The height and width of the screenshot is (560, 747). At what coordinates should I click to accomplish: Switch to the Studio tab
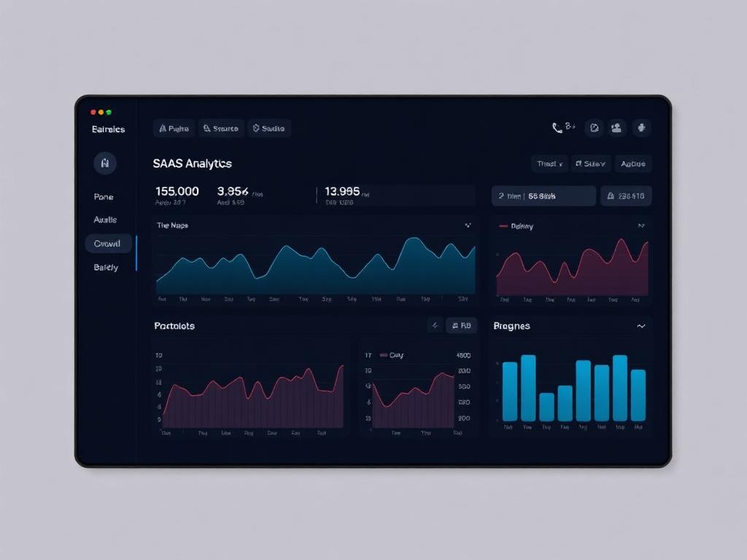(x=268, y=128)
